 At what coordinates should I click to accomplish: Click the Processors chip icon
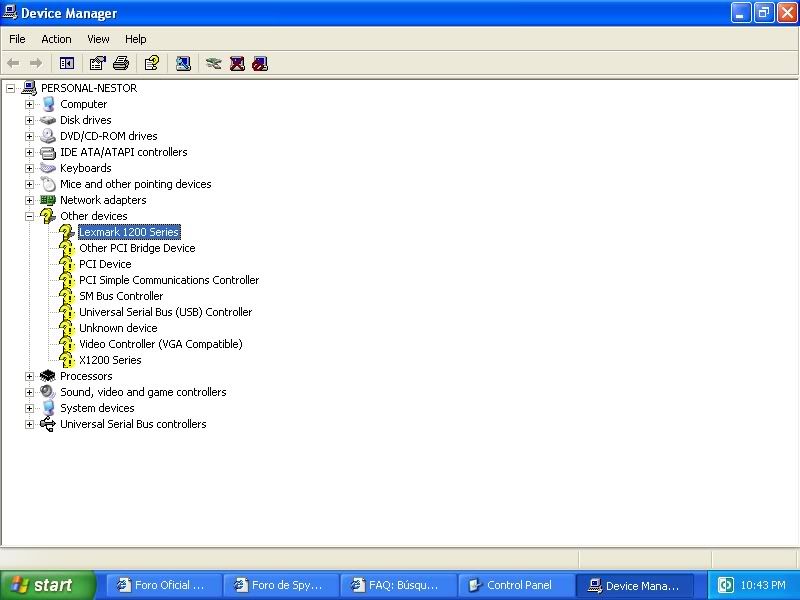(48, 376)
